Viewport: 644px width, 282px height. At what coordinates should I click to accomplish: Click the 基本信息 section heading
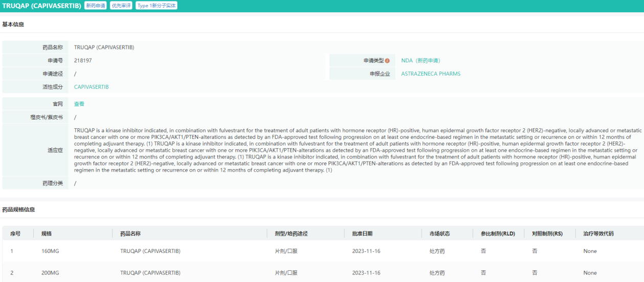pos(13,25)
